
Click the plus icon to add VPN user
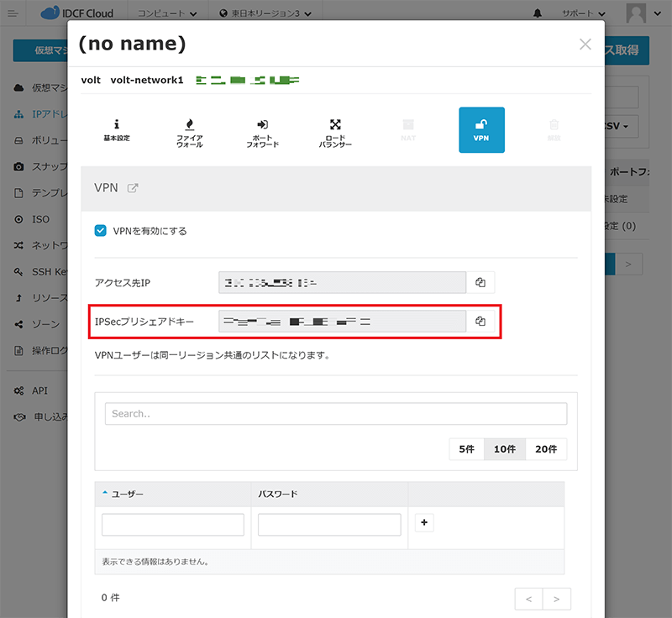[424, 523]
